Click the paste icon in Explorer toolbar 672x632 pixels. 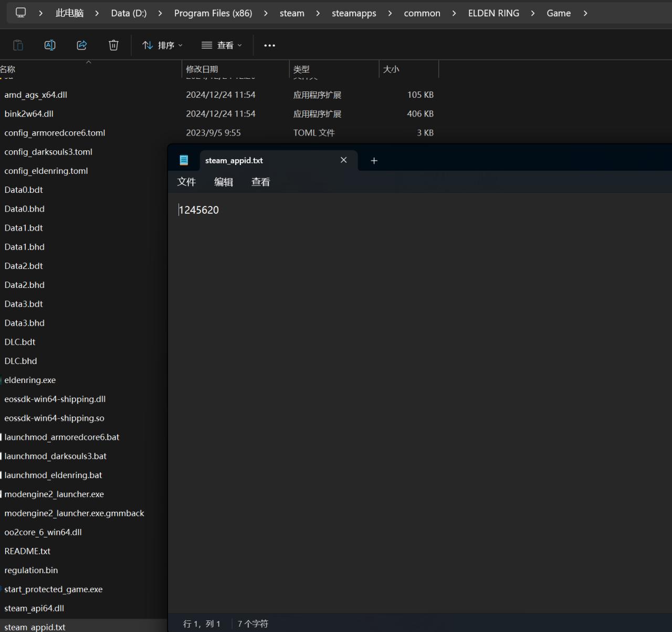(18, 45)
